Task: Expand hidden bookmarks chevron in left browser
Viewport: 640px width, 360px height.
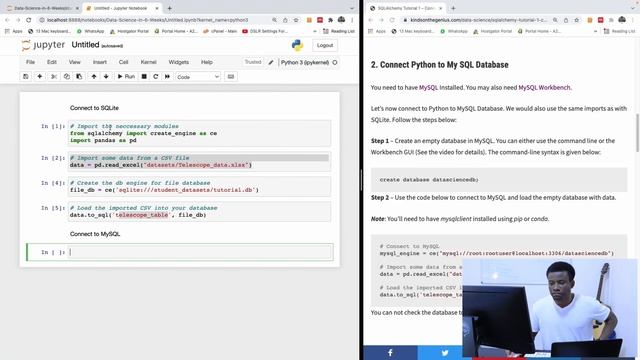Action: 314,31
